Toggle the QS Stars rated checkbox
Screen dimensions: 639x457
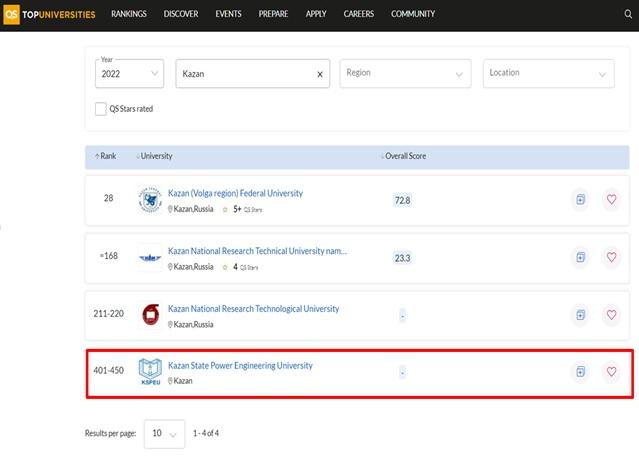[x=100, y=109]
